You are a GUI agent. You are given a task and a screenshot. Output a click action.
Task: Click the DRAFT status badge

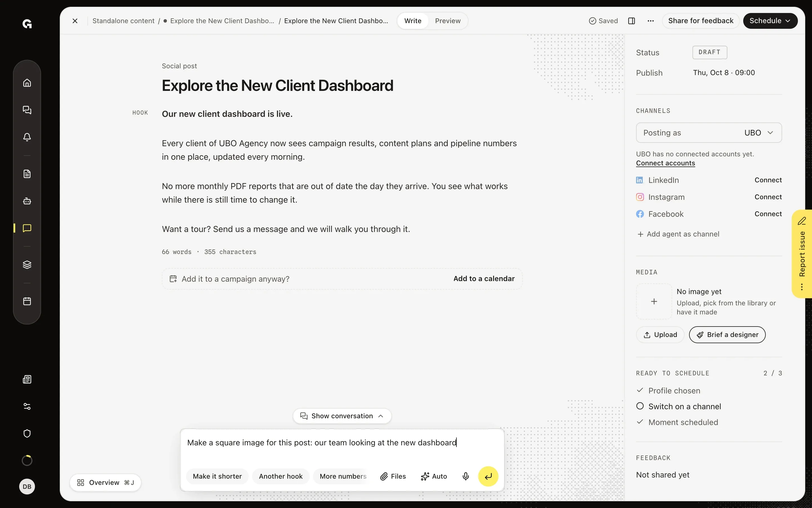pyautogui.click(x=710, y=52)
